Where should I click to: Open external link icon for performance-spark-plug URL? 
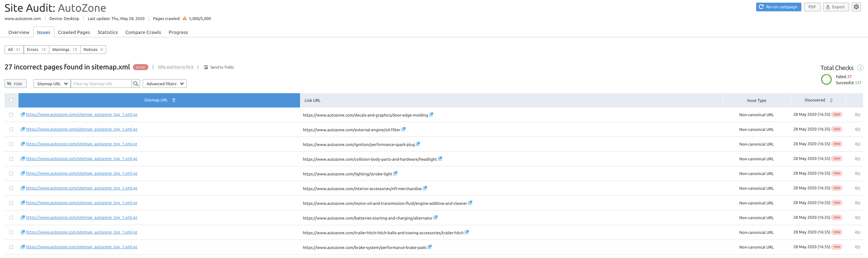[x=418, y=144]
